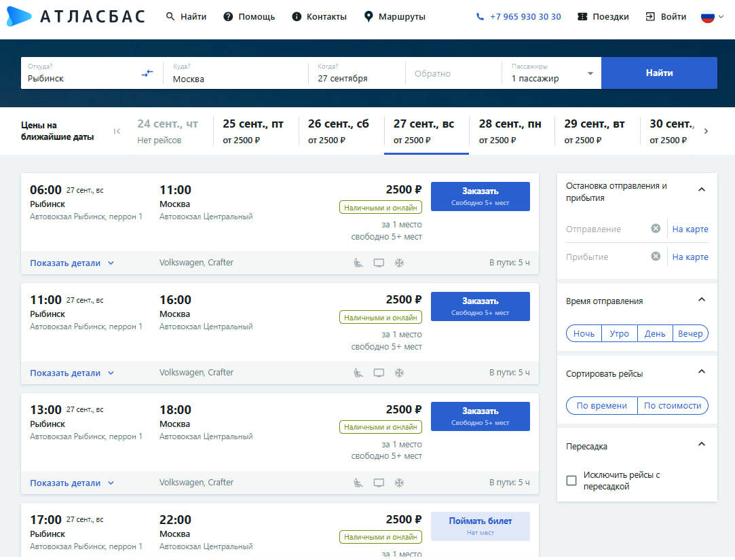Viewport: 735px width, 560px height.
Task: Click air conditioning icon in 13:00 trip
Action: pyautogui.click(x=399, y=483)
